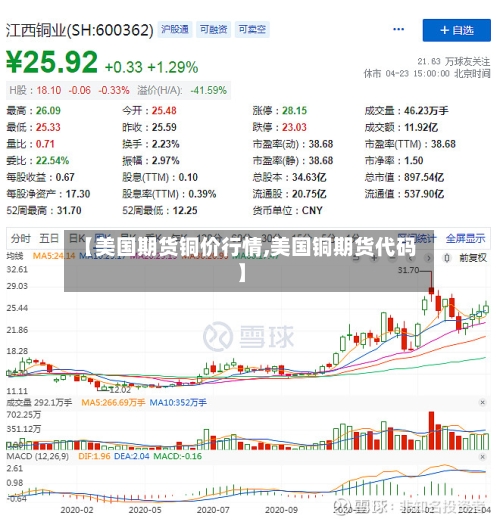Click the 股息率(TTM) value 0.39%

tap(202, 194)
